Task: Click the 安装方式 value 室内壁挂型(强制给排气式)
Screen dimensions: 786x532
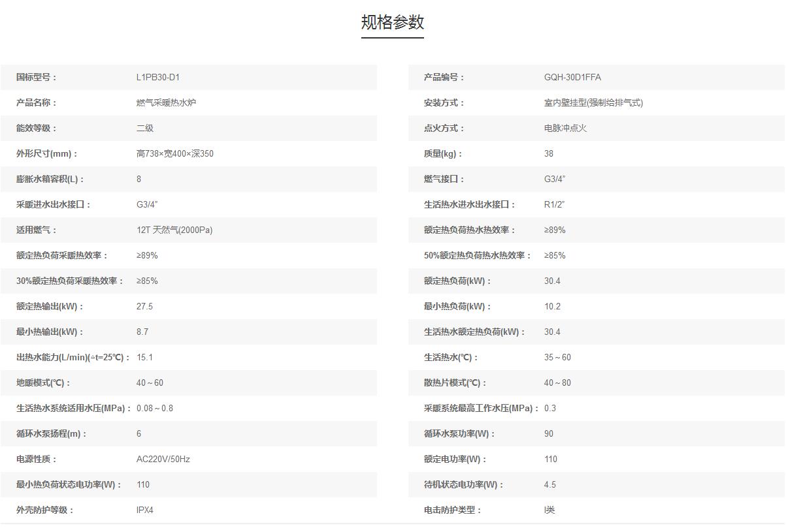Action: point(593,102)
